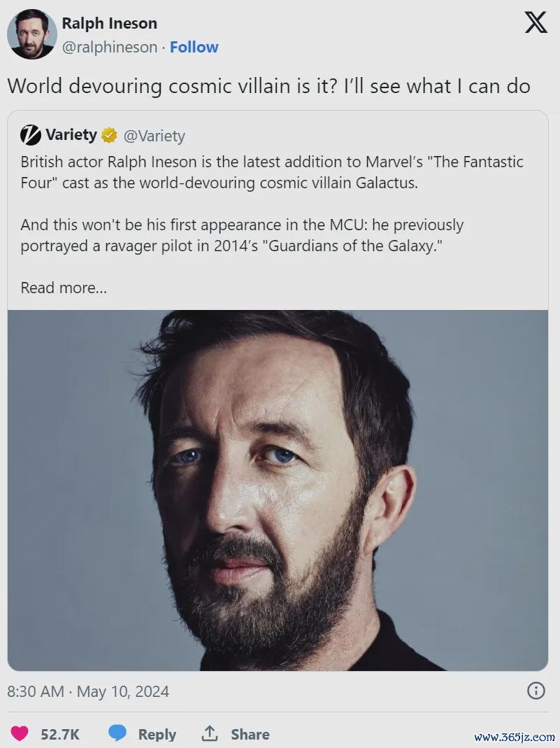Image resolution: width=560 pixels, height=748 pixels.
Task: Open the 8:30 AM May 10, 2024 timestamp
Action: [x=88, y=691]
